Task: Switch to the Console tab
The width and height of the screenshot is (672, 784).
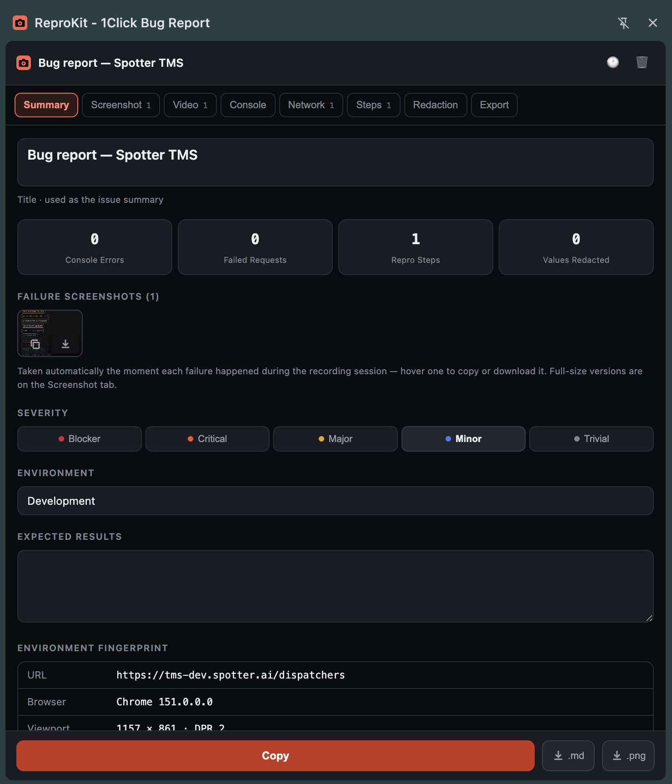Action: [x=248, y=105]
